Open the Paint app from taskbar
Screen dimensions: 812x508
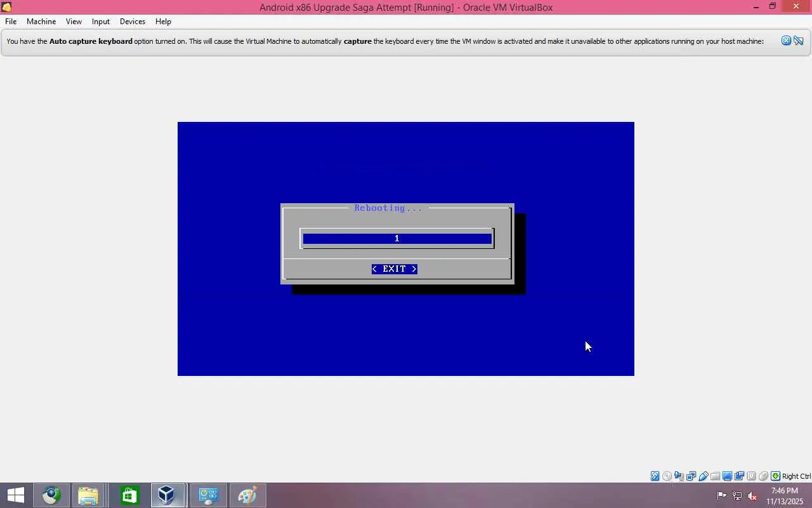(x=247, y=495)
